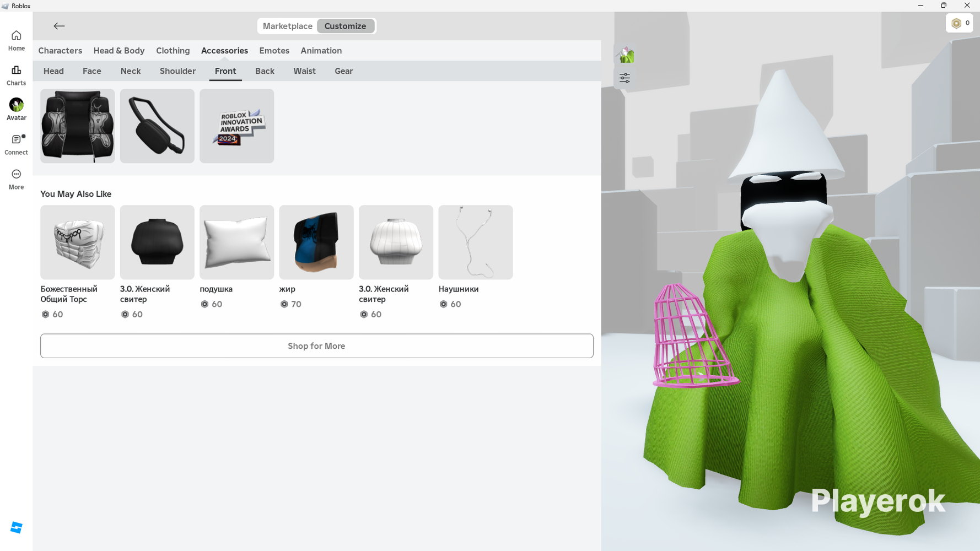Open the avatar outfit preview icon
The image size is (980, 551).
point(624,55)
